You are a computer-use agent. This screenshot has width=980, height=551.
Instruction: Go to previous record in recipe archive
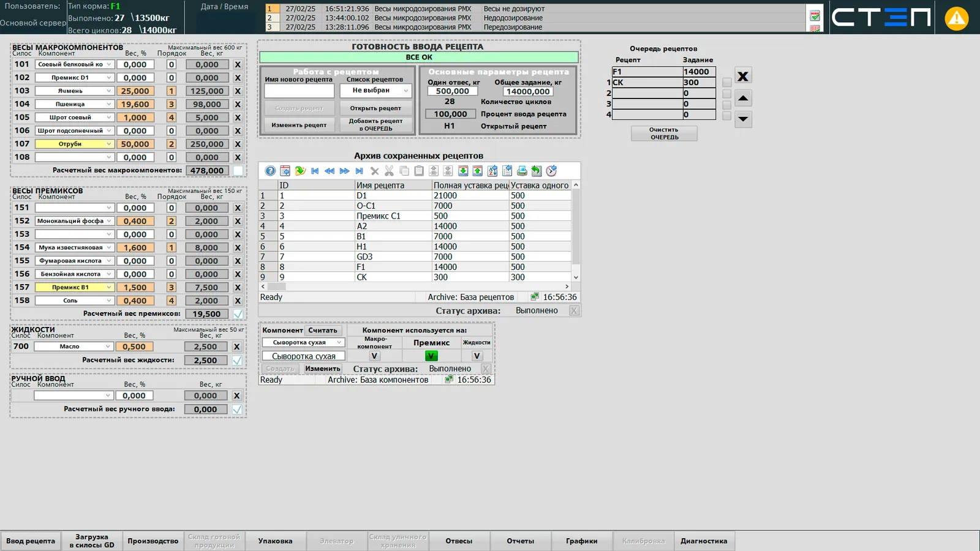pyautogui.click(x=330, y=171)
